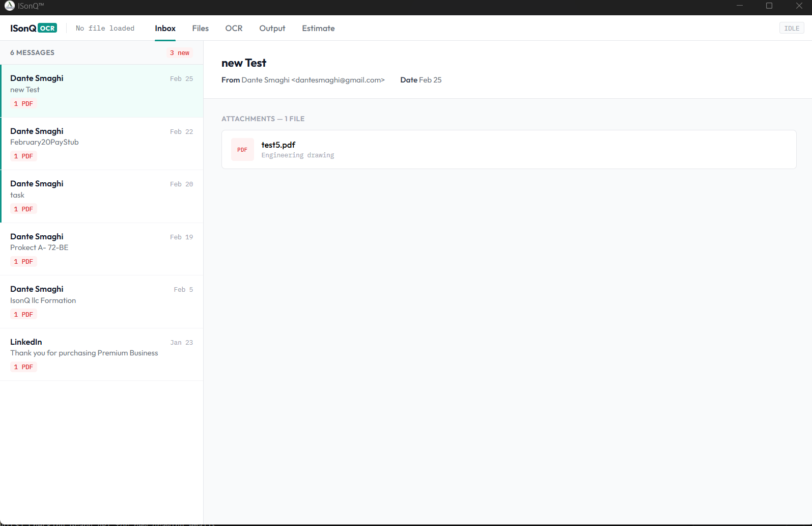Image resolution: width=812 pixels, height=526 pixels.
Task: Open the test5.pdf attachment
Action: (509, 149)
